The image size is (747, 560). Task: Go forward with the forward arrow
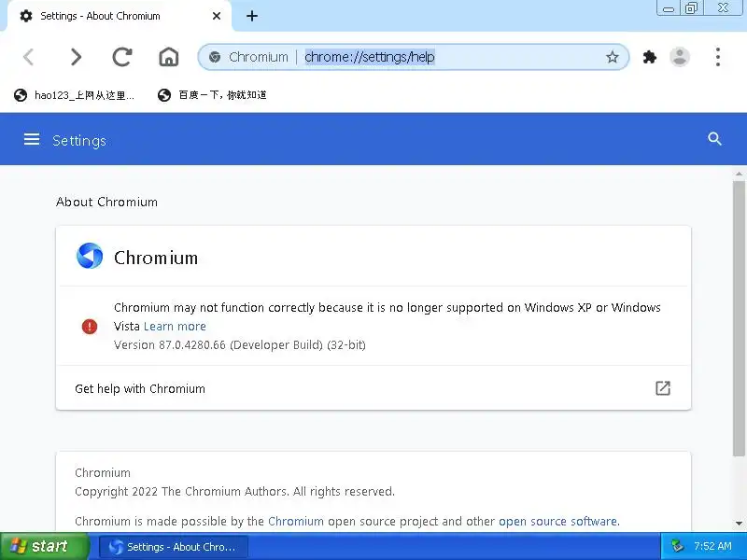[76, 57]
